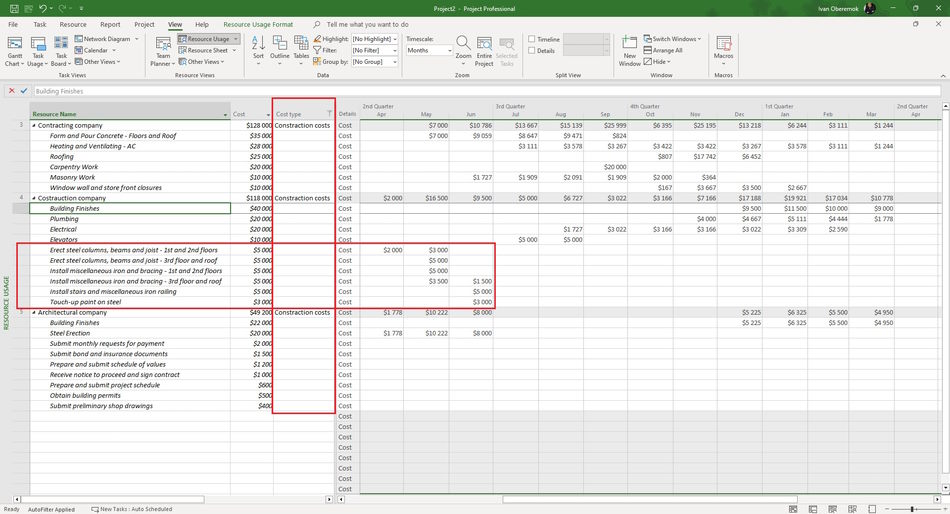Open the Gantt Chart view
Image resolution: width=950 pixels, height=514 pixels.
point(15,51)
